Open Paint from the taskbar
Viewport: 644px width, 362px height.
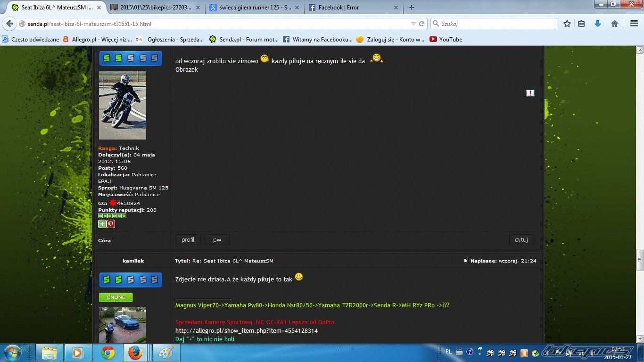point(166,353)
